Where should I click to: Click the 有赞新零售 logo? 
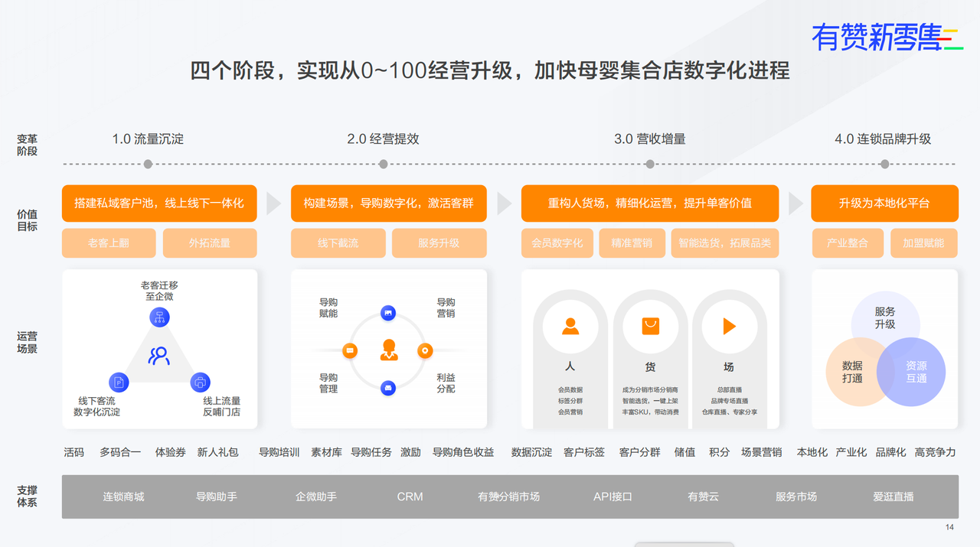pos(887,37)
